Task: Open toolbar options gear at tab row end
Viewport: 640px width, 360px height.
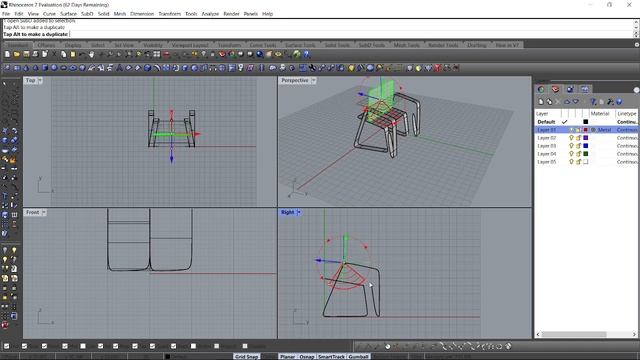Action: pos(636,44)
